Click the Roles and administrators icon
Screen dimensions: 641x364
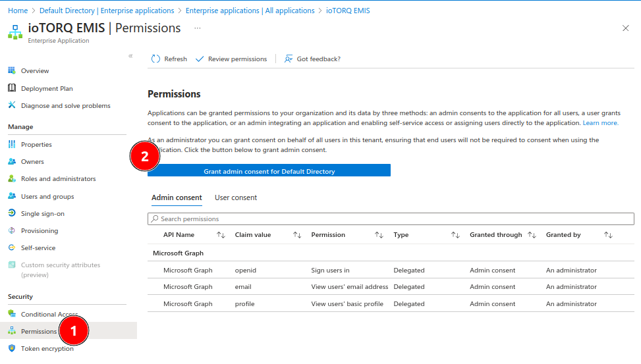pyautogui.click(x=12, y=178)
